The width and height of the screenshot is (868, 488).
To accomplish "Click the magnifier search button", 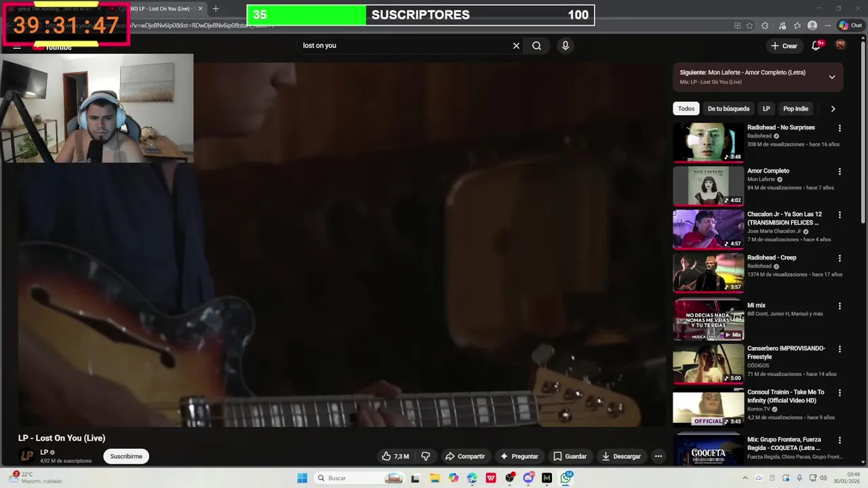I will pyautogui.click(x=536, y=45).
